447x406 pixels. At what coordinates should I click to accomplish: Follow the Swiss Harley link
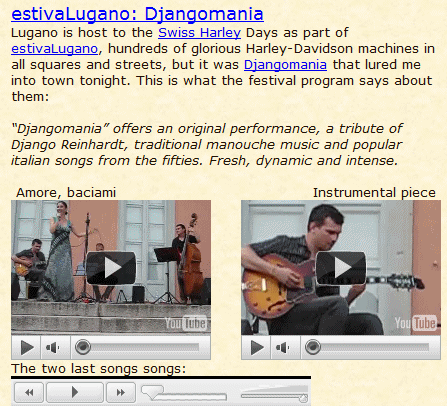pos(199,33)
